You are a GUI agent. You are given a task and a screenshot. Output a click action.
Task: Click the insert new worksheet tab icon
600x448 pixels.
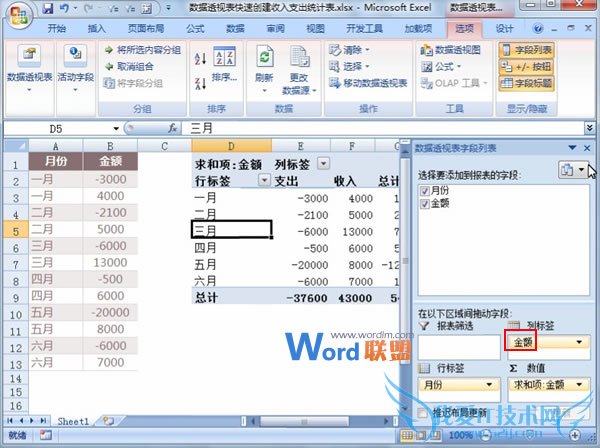(x=108, y=421)
